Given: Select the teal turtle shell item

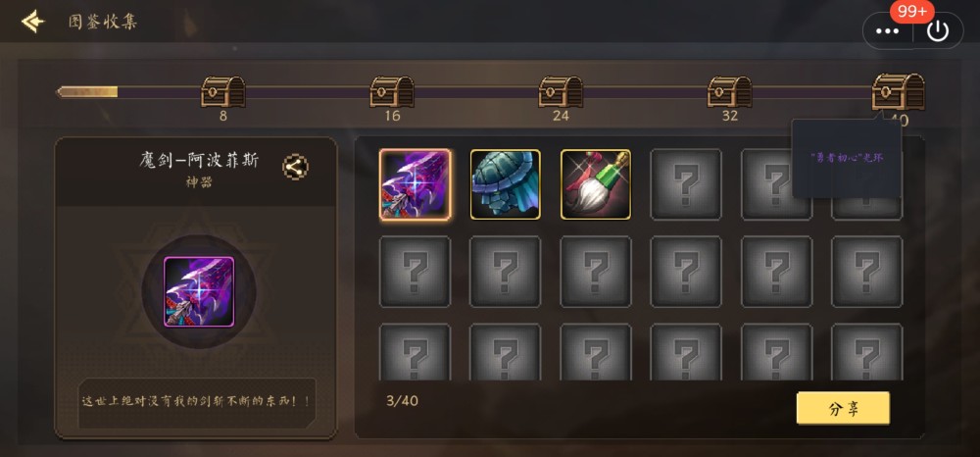Looking at the screenshot, I should click(x=505, y=184).
